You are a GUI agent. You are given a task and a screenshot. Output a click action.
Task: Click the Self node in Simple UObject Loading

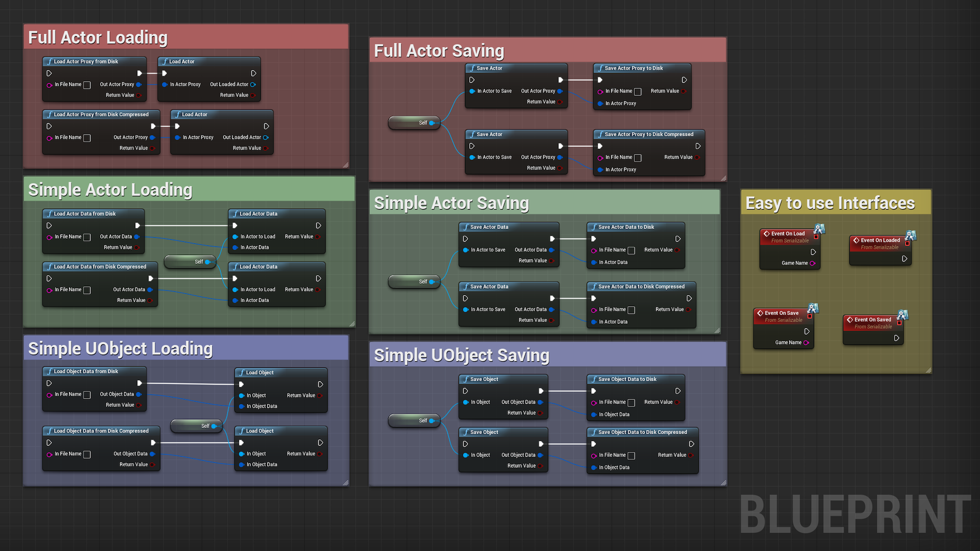click(197, 426)
